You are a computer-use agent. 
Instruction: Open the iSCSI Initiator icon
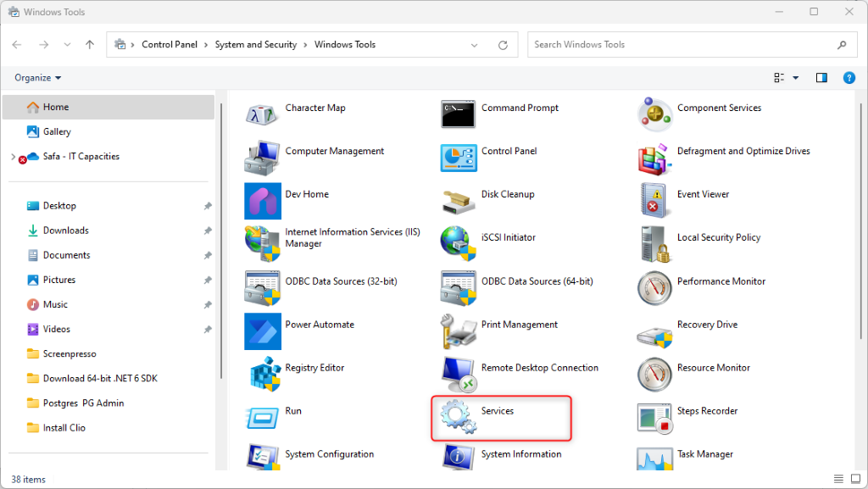tap(459, 244)
